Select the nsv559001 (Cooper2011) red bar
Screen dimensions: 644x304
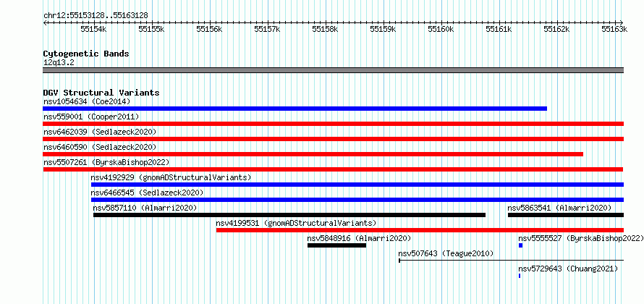point(334,124)
